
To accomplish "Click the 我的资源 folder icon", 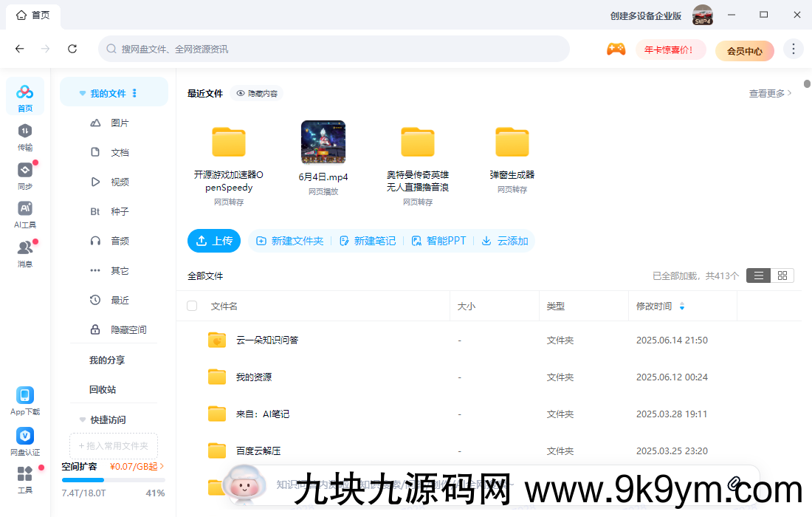I will [217, 377].
